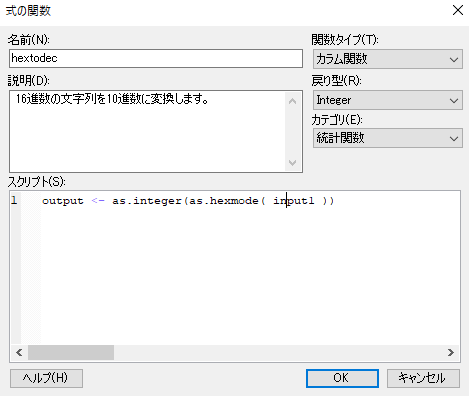
Task: Click the スクリプト(S) label
Action: point(37,182)
